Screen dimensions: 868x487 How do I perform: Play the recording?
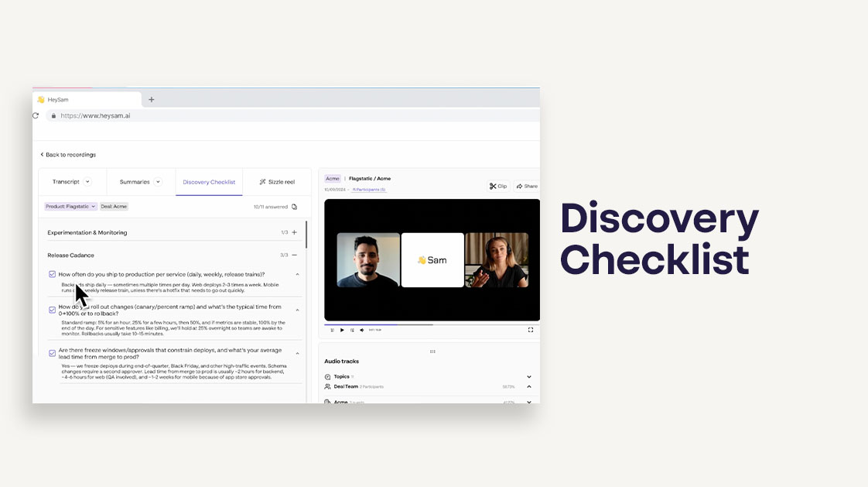tap(342, 330)
